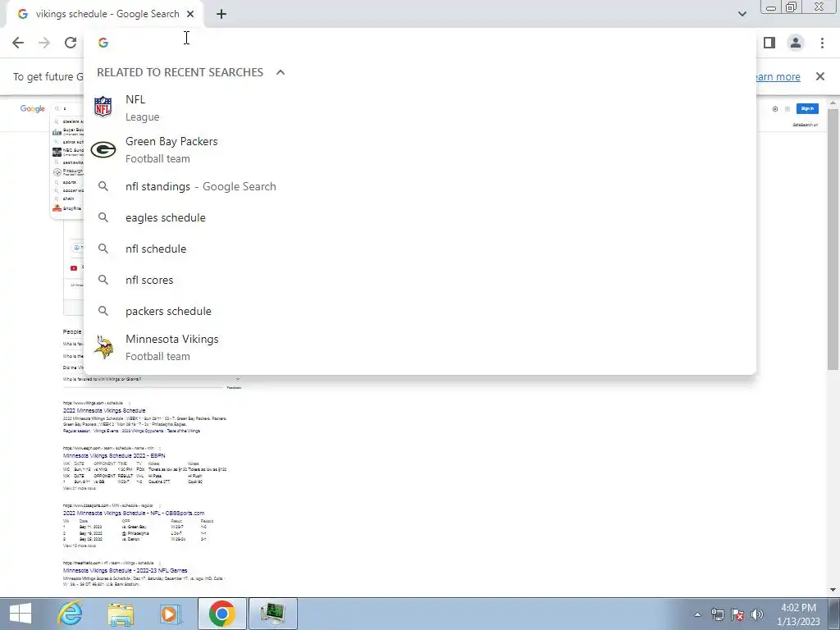Click the Packers G logo icon
Screen dimensions: 840x630
point(103,149)
